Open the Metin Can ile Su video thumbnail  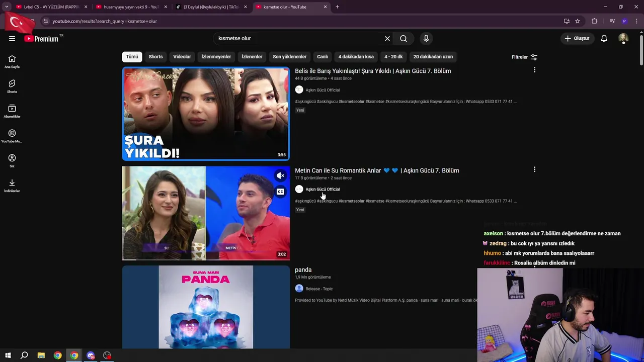pos(206,213)
